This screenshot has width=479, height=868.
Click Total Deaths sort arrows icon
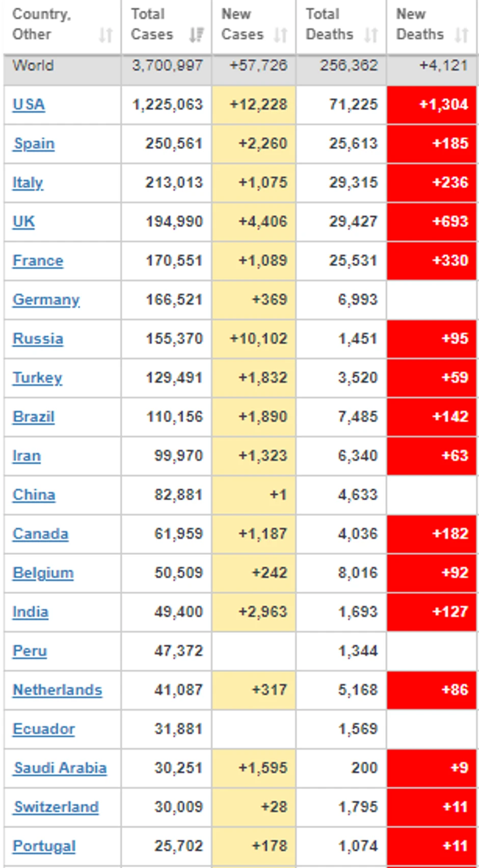[x=371, y=35]
